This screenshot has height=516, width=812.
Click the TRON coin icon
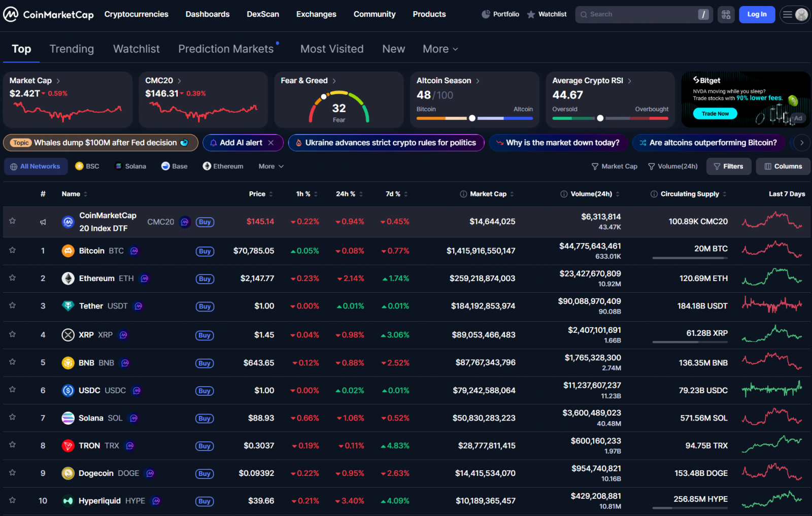click(x=68, y=445)
